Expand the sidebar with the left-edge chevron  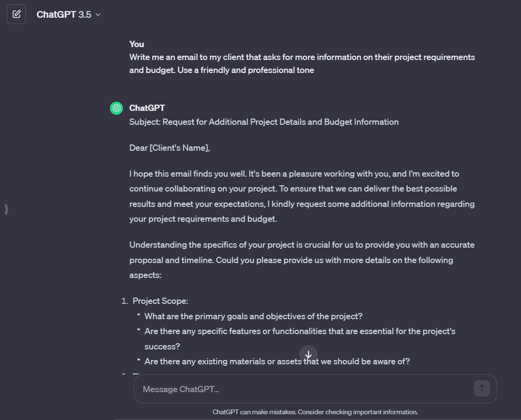point(6,209)
